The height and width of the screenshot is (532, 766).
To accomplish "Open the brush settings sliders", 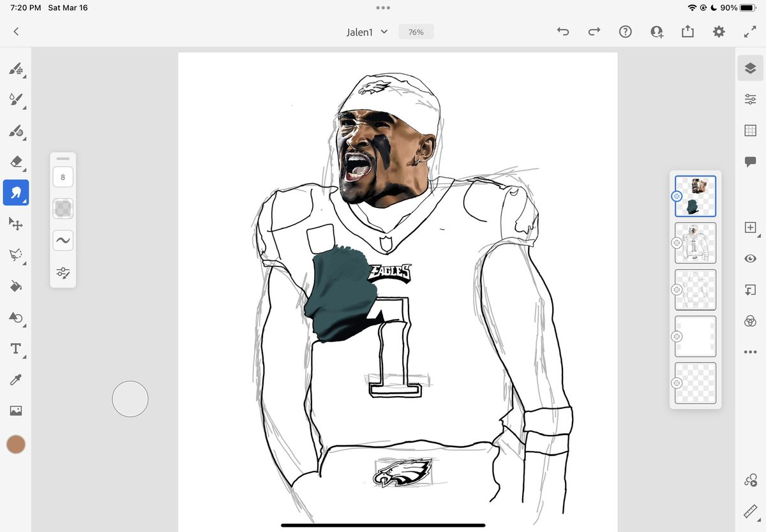I will (x=63, y=272).
